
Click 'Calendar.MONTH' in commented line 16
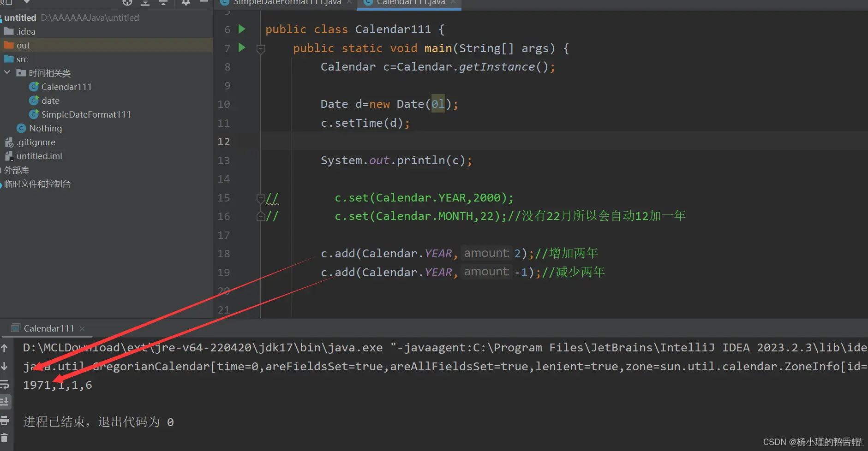coord(424,216)
